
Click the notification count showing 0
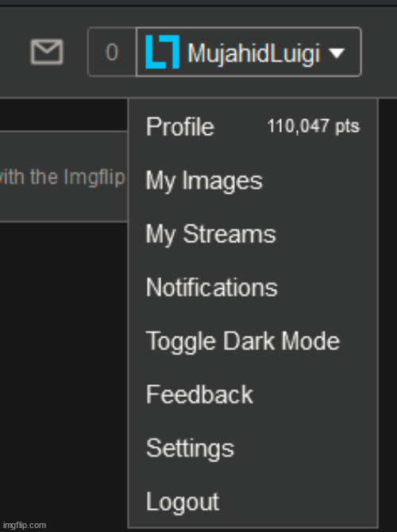click(112, 52)
